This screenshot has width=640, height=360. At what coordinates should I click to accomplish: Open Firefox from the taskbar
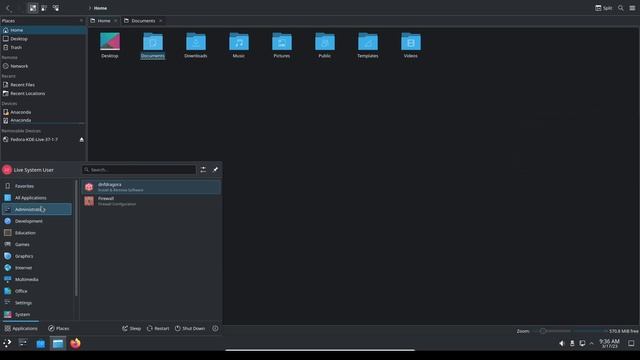tap(75, 343)
